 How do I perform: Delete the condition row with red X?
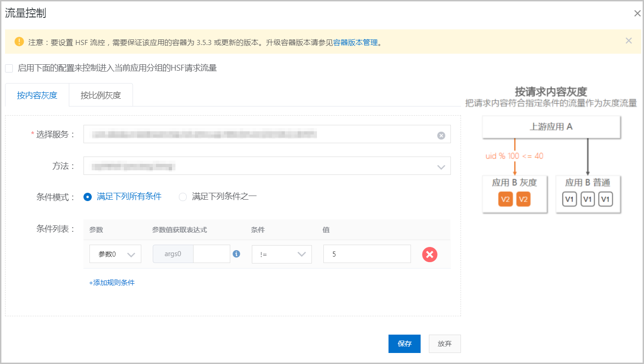pyautogui.click(x=430, y=254)
